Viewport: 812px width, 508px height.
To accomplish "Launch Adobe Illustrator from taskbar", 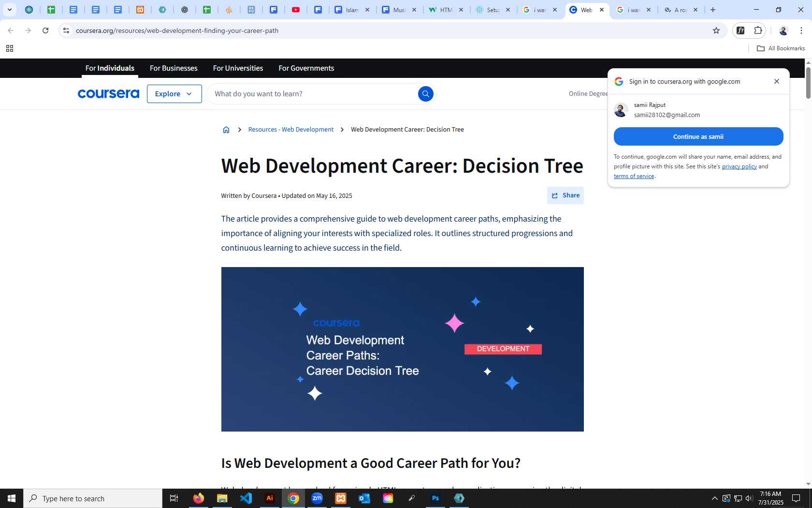I will (x=270, y=498).
